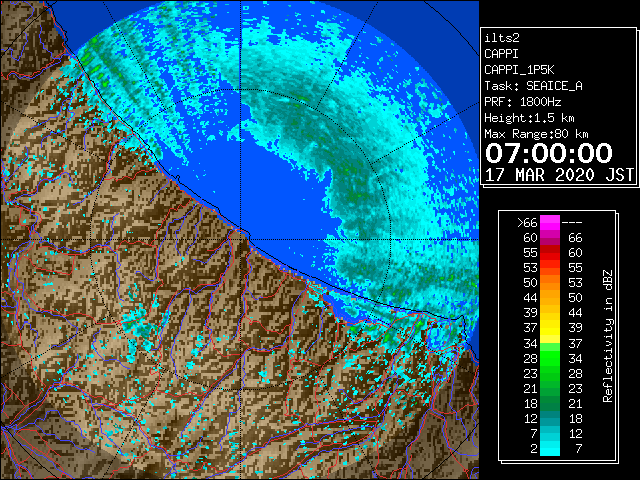Viewport: 640px width, 480px height.
Task: Click the '17 MAR 2020 JST' date
Action: (559, 175)
